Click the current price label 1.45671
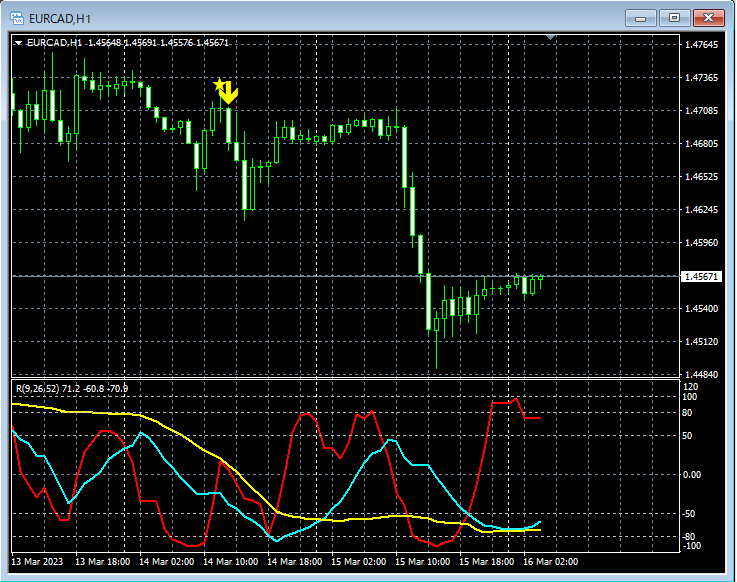Screen dimensions: 737x582 699,276
